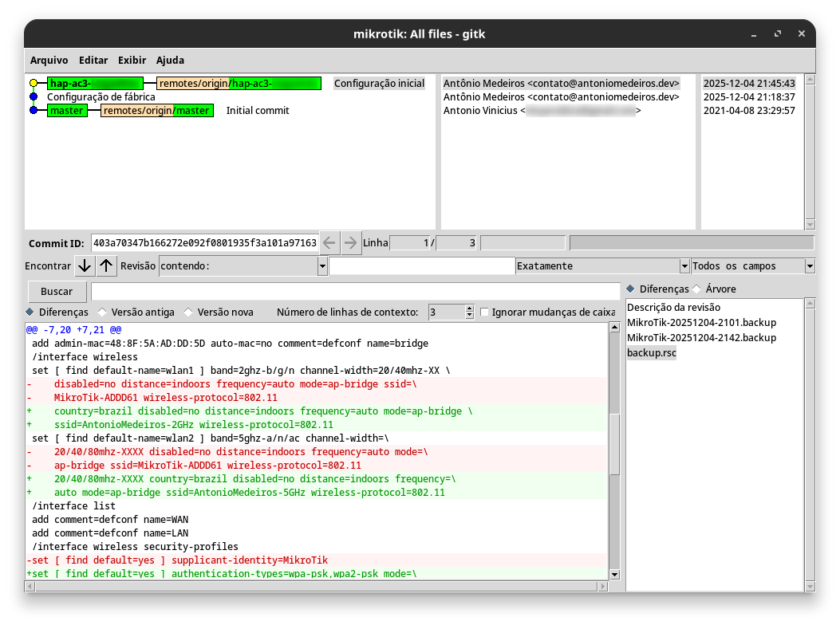Image resolution: width=840 pixels, height=625 pixels.
Task: Go forward with the right arrow button
Action: pos(351,242)
